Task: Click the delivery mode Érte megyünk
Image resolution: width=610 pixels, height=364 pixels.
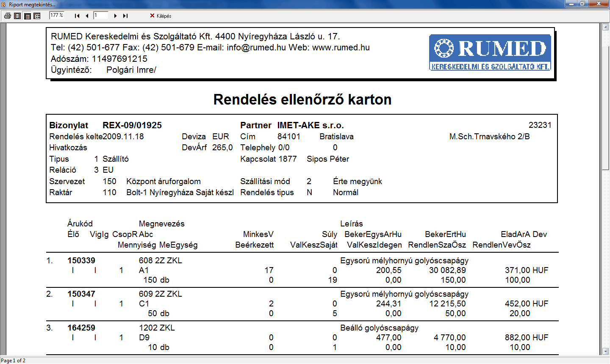Action: (x=358, y=181)
